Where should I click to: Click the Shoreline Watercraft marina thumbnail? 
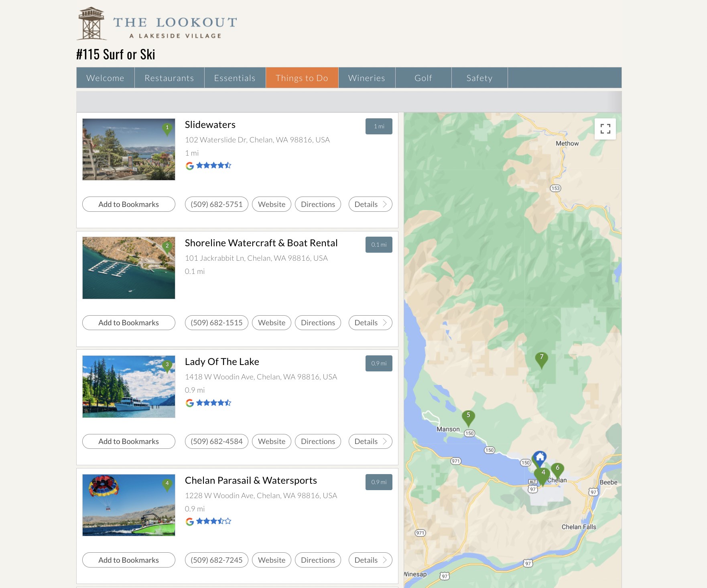click(x=129, y=268)
